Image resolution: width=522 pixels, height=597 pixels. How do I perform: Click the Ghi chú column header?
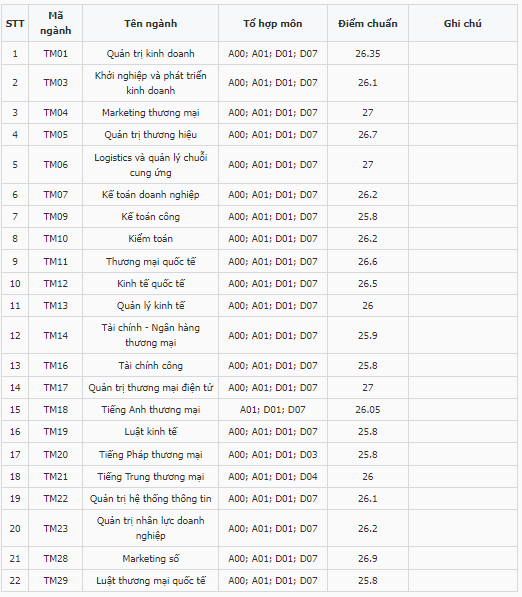(462, 24)
